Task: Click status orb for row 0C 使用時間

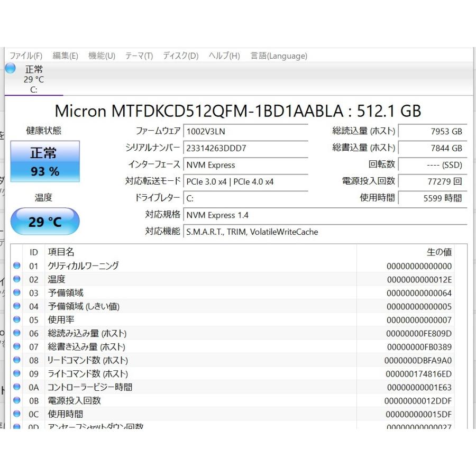Action: (17, 414)
